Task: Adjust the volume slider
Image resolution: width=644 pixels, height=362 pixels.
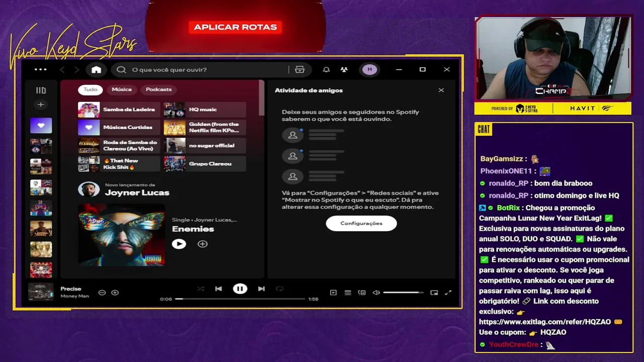Action: point(403,292)
